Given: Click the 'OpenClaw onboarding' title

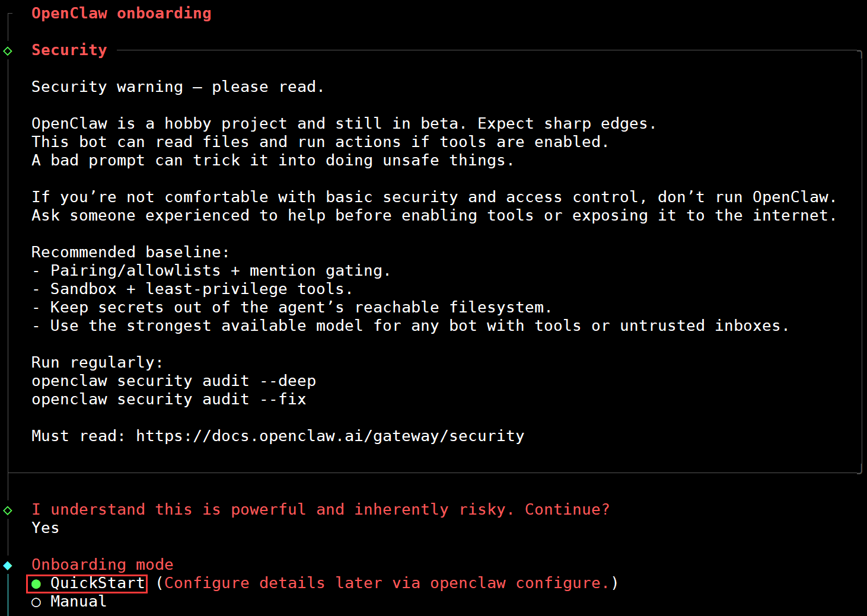Looking at the screenshot, I should point(121,14).
